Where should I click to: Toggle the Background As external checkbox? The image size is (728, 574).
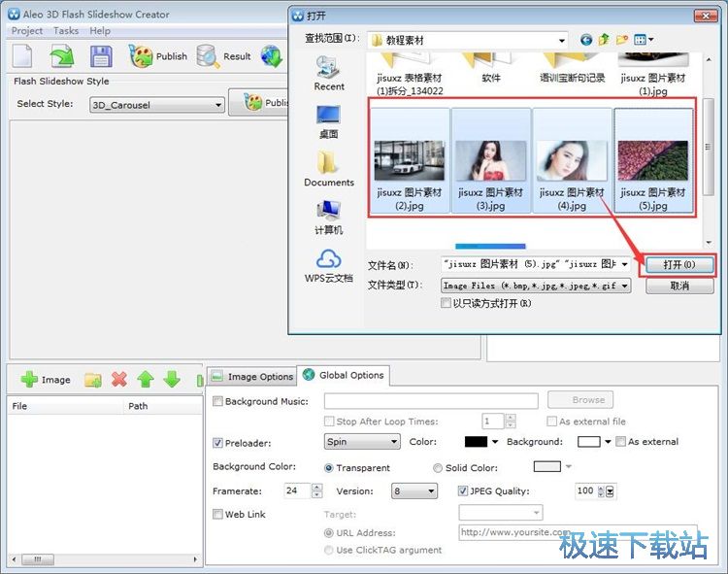pyautogui.click(x=620, y=441)
